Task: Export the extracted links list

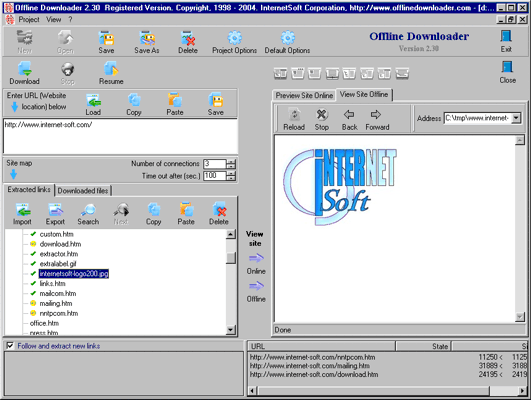Action: click(x=55, y=210)
